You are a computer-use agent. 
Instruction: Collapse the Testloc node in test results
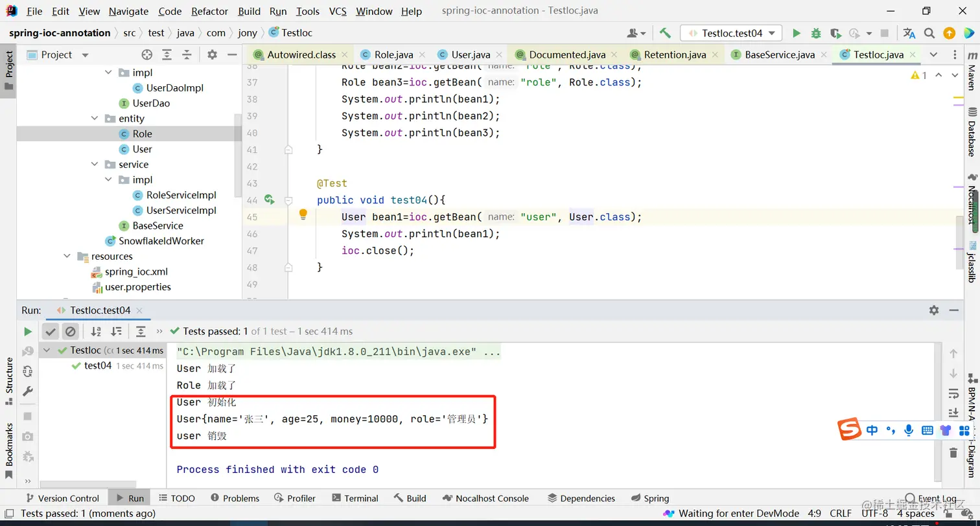[47, 350]
